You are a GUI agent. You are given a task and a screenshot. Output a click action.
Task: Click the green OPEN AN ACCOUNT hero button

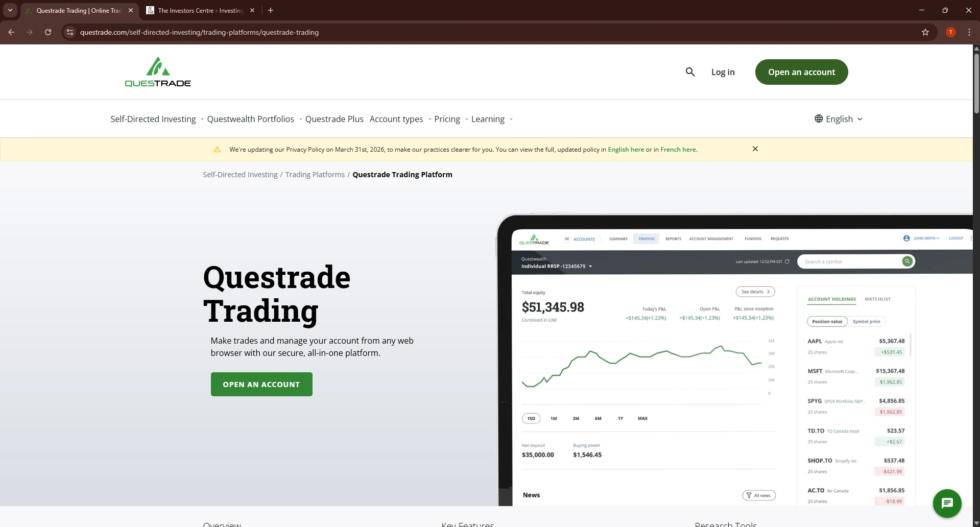(x=261, y=385)
